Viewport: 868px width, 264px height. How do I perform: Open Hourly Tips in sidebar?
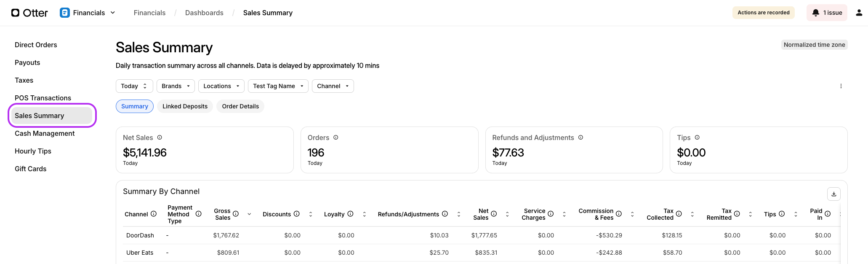[x=33, y=151]
